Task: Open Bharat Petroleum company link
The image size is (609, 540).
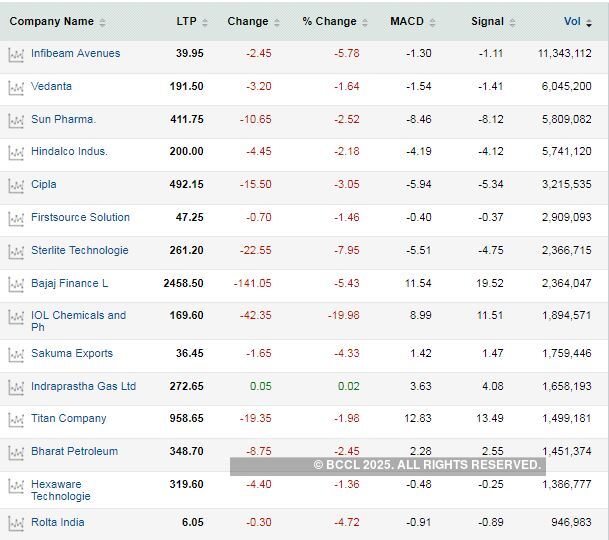Action: pos(75,451)
